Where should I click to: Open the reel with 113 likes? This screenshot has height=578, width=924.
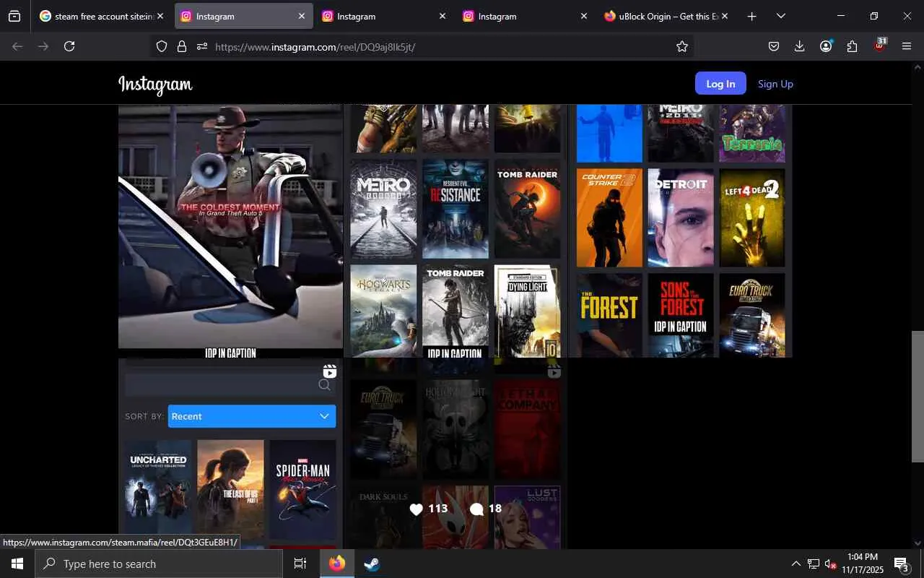click(x=455, y=454)
